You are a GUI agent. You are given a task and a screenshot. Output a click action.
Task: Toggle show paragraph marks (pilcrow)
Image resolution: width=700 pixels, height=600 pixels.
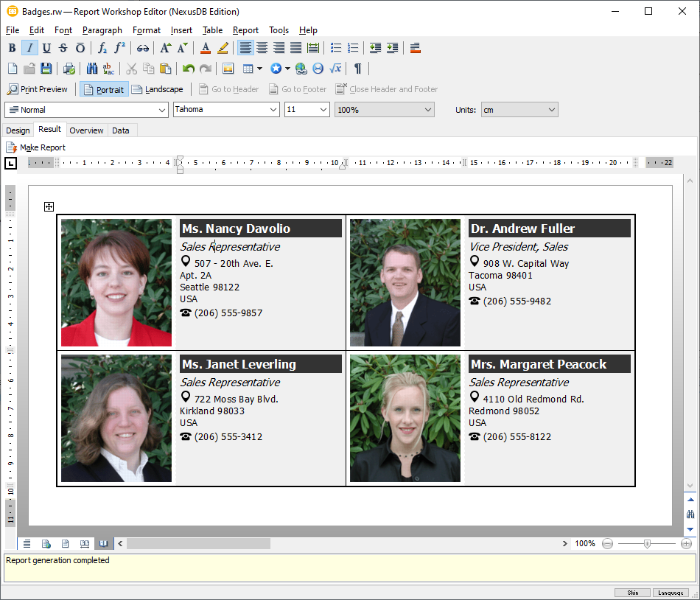tap(358, 69)
